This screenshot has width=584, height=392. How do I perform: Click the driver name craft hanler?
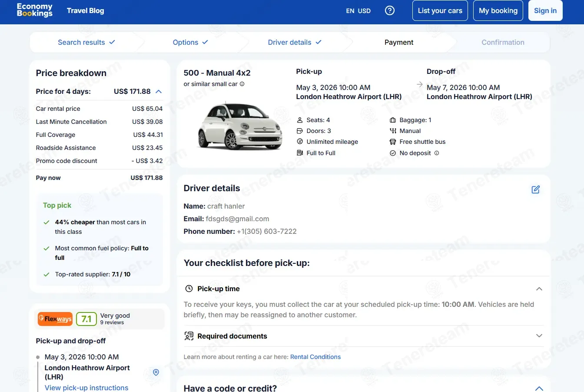point(226,206)
